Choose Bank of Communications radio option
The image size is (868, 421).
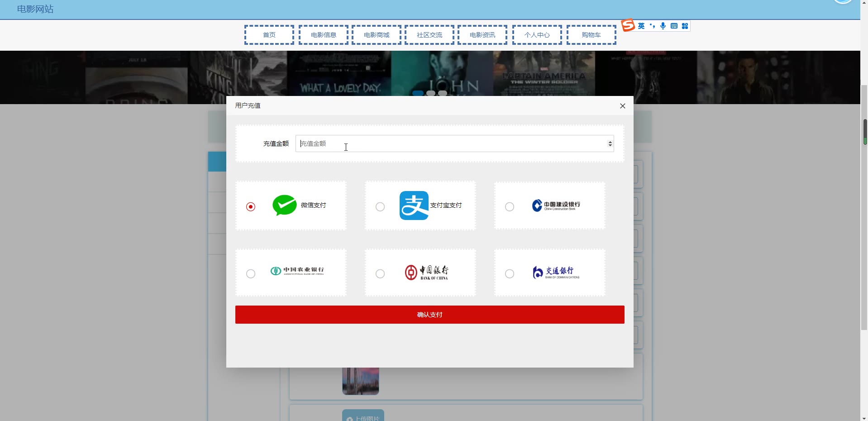(x=510, y=273)
